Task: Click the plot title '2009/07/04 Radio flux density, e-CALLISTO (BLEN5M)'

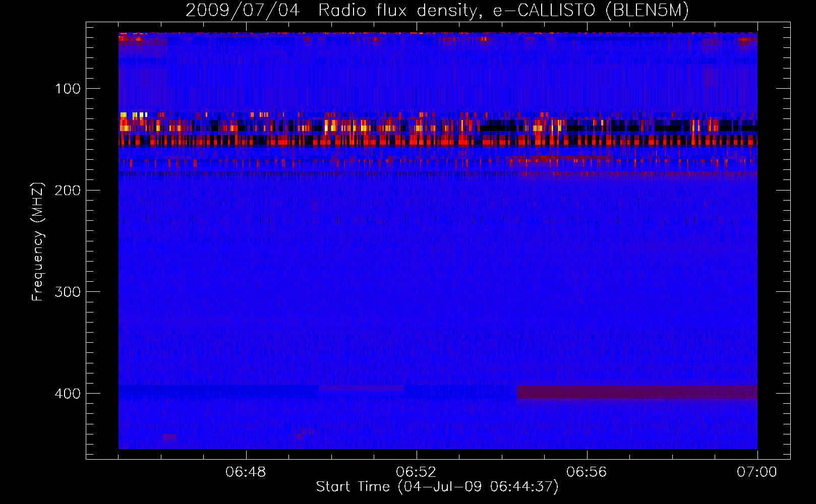Action: 437,10
